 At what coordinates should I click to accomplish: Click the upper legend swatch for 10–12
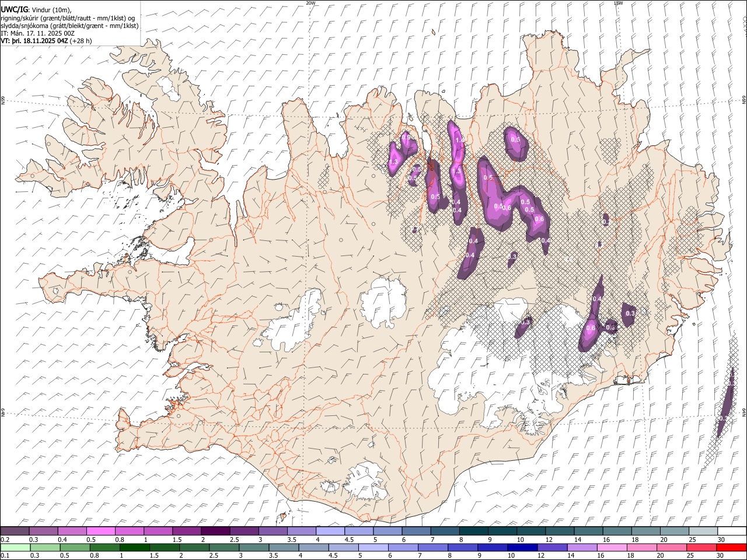pyautogui.click(x=530, y=531)
